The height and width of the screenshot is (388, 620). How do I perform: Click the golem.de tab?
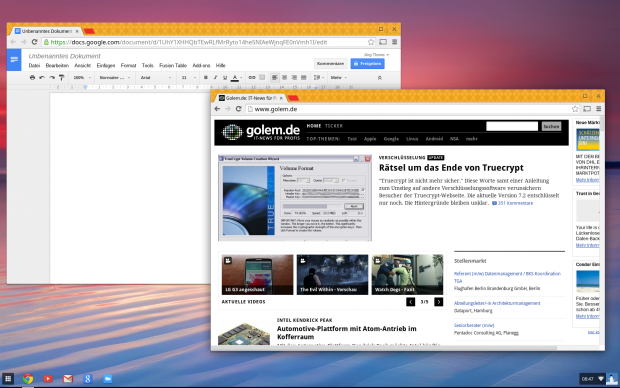point(251,98)
